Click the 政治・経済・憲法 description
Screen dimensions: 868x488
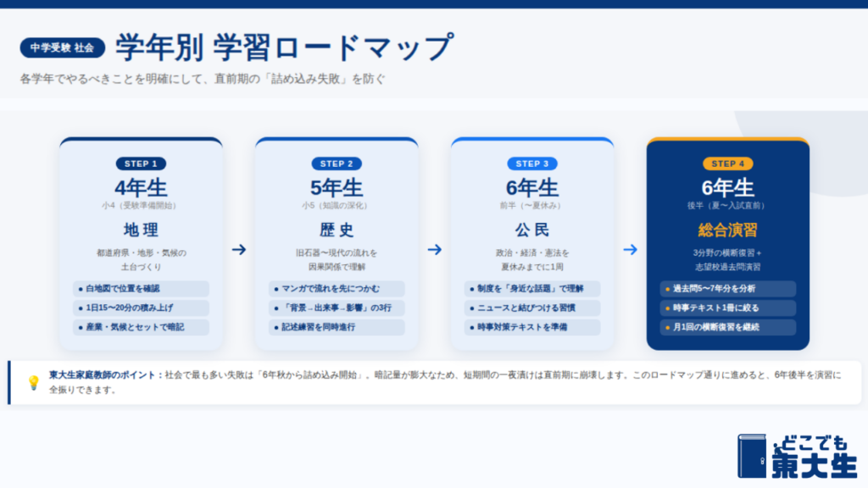click(x=532, y=259)
